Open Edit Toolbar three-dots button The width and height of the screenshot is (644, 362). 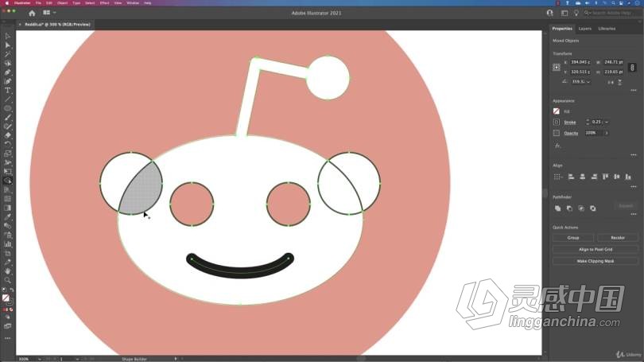pos(7,339)
